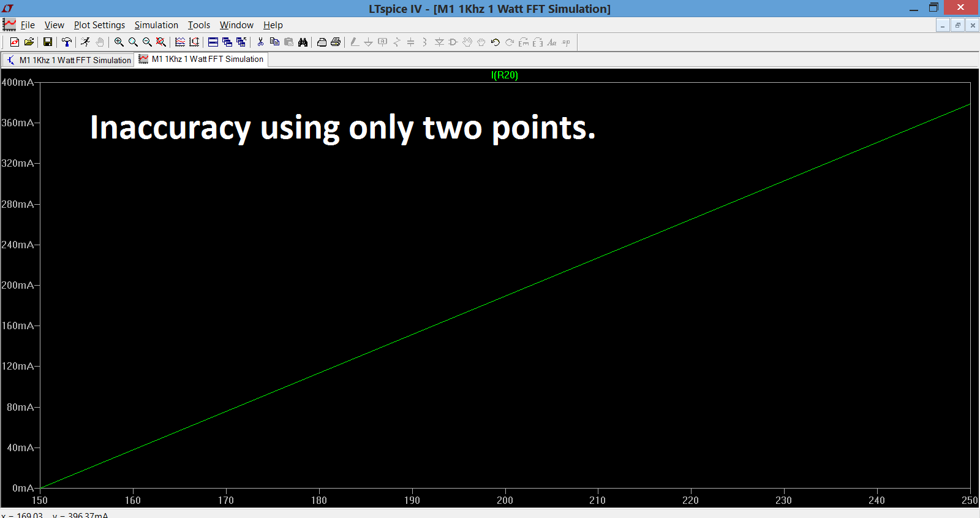This screenshot has height=518, width=980.
Task: Click the Place Inductor icon
Action: pyautogui.click(x=424, y=42)
